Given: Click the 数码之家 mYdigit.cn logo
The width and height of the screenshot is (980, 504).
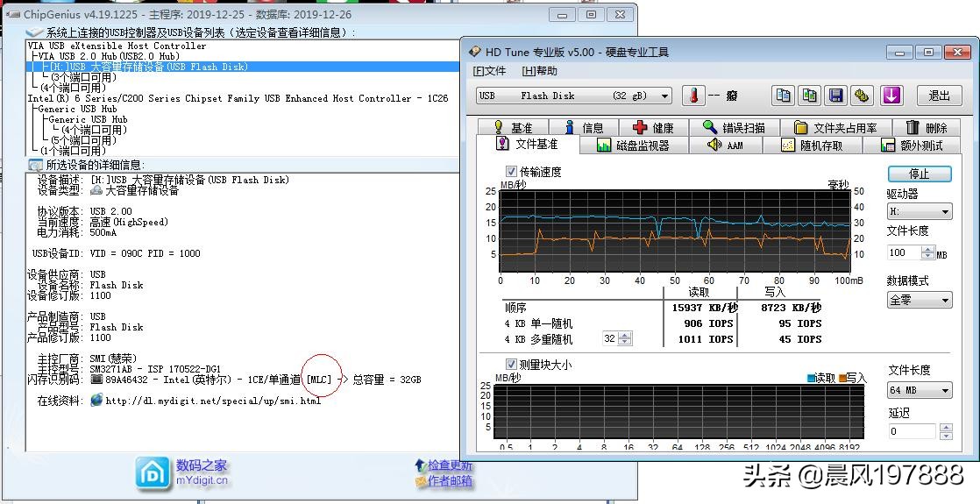Looking at the screenshot, I should click(182, 472).
